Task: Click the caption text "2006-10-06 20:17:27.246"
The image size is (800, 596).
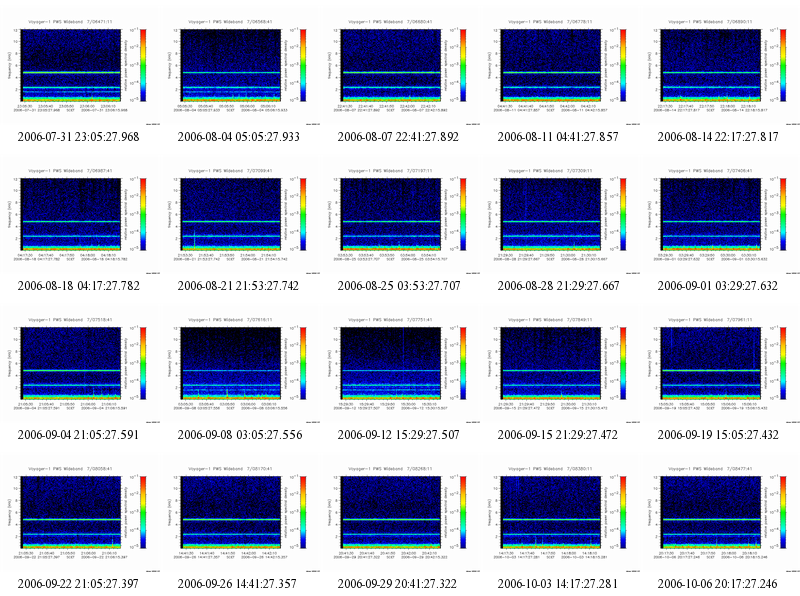Action: coord(717,584)
